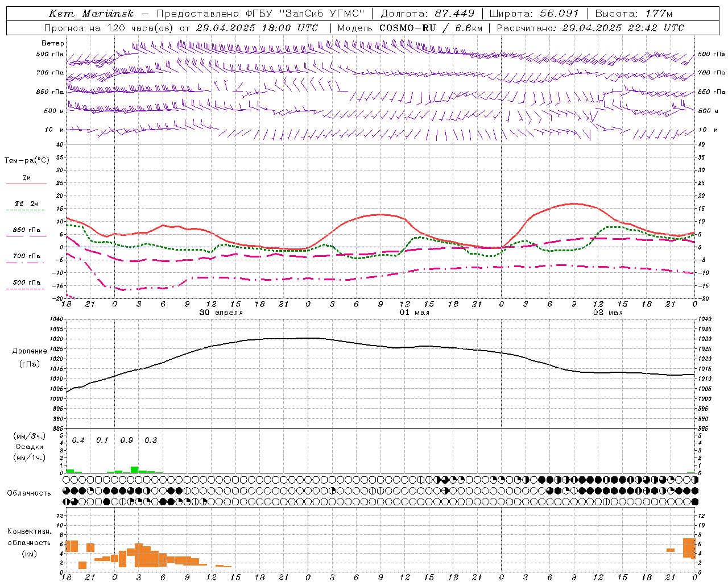Click the (мм/1ч.) precipitation unit label
728x582 pixels.
pos(30,458)
